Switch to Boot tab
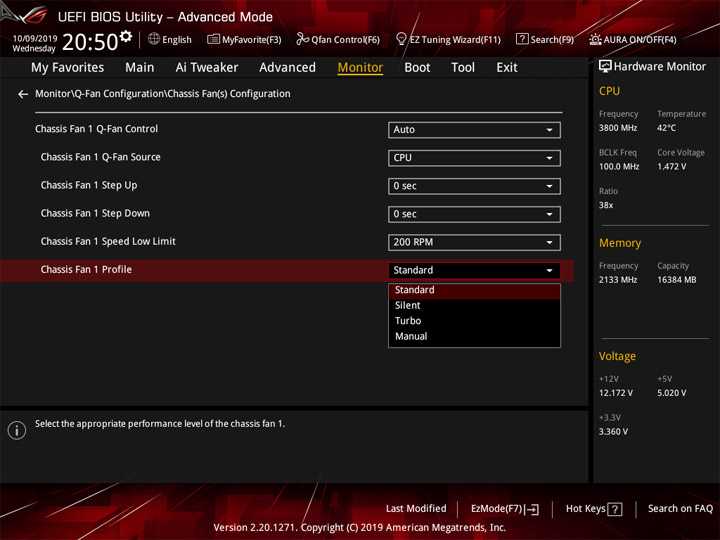 [x=417, y=68]
